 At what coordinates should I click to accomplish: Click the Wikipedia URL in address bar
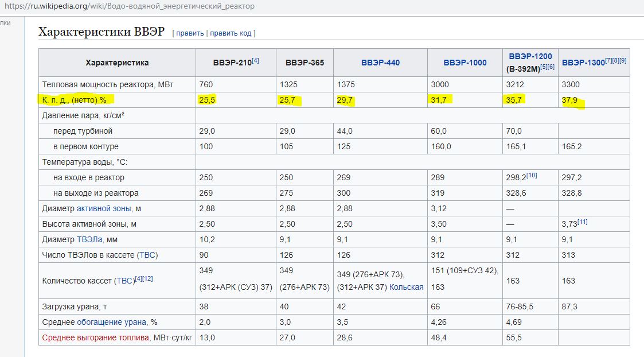coord(130,6)
